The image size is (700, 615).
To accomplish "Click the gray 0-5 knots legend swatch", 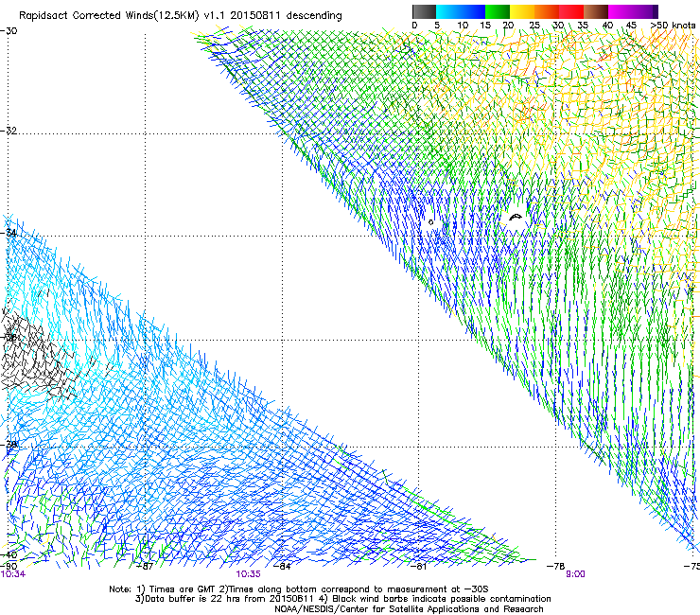I will (x=424, y=11).
